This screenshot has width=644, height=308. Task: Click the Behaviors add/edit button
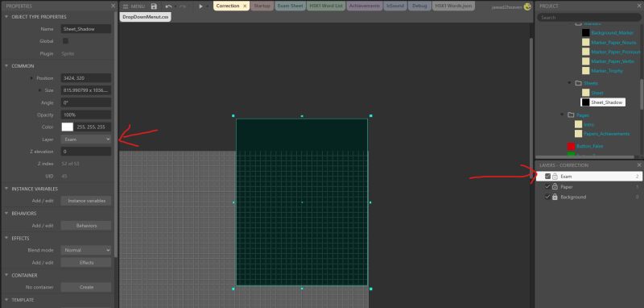click(86, 226)
